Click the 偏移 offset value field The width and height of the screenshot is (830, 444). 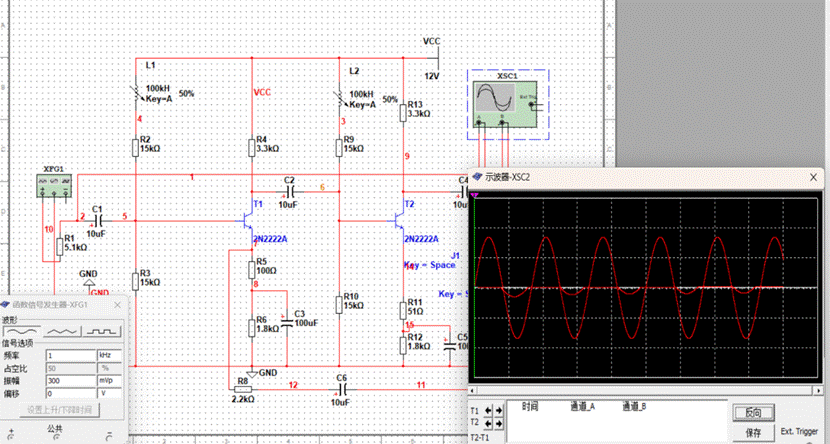coord(70,394)
